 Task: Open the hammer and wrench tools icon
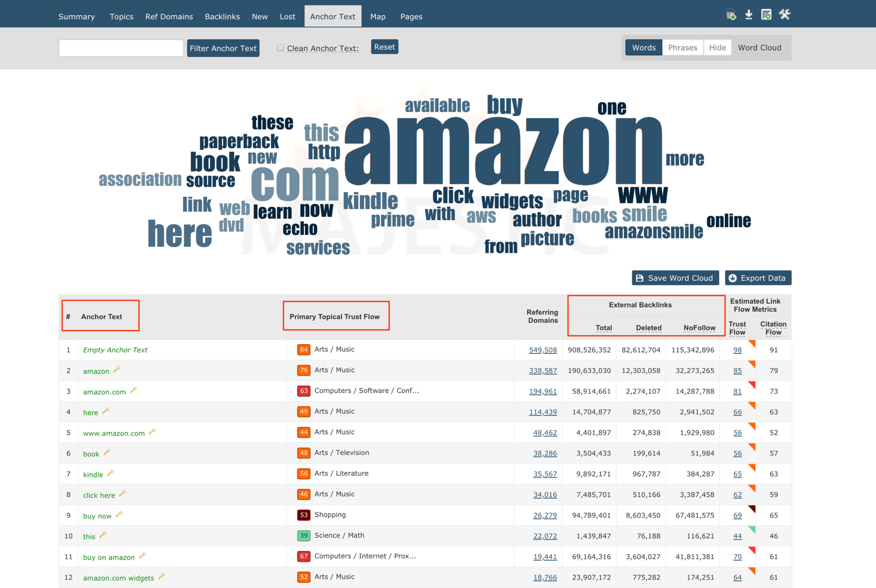[x=784, y=14]
